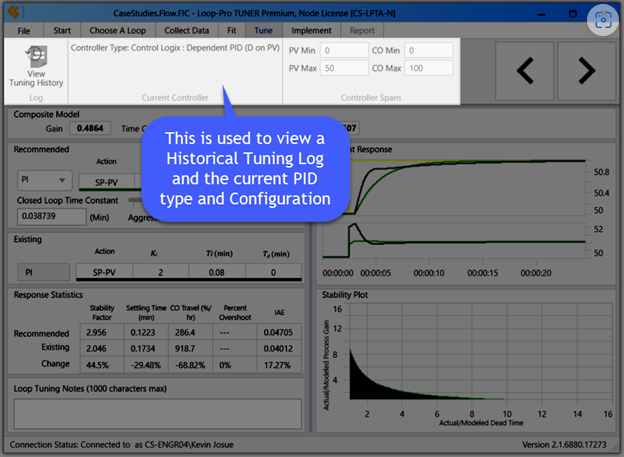Click Controller Type Control Logix text
This screenshot has width=624, height=457.
pyautogui.click(x=175, y=48)
